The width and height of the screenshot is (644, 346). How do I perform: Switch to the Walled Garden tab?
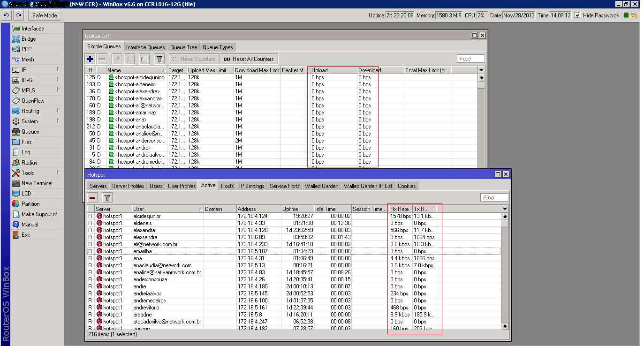click(321, 186)
